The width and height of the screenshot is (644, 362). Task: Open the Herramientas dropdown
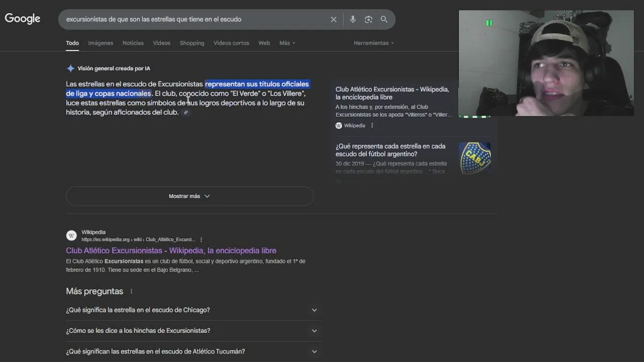(x=374, y=43)
